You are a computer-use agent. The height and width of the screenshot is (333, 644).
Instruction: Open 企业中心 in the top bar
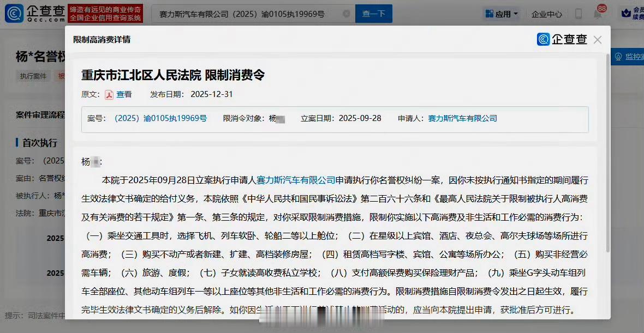[547, 14]
